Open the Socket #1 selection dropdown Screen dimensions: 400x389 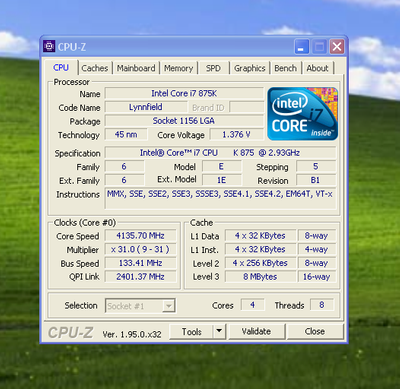pos(140,306)
